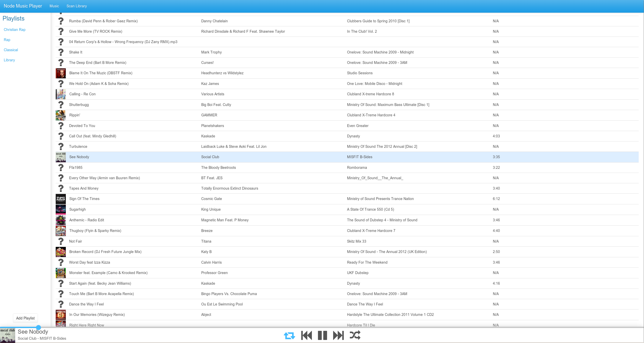Image resolution: width=644 pixels, height=343 pixels.
Task: Select the Rap playlist in sidebar
Action: click(x=7, y=40)
